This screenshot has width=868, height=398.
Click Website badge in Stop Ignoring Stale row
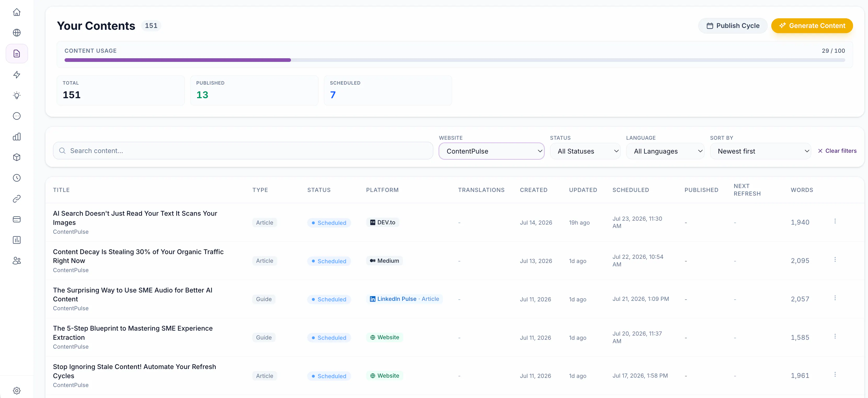(x=385, y=376)
